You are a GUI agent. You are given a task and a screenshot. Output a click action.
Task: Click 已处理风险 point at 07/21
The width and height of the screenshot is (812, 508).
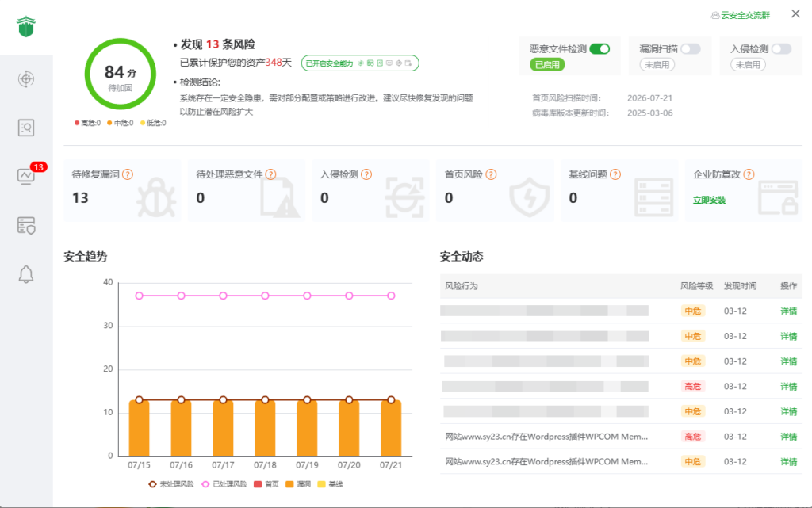point(391,296)
